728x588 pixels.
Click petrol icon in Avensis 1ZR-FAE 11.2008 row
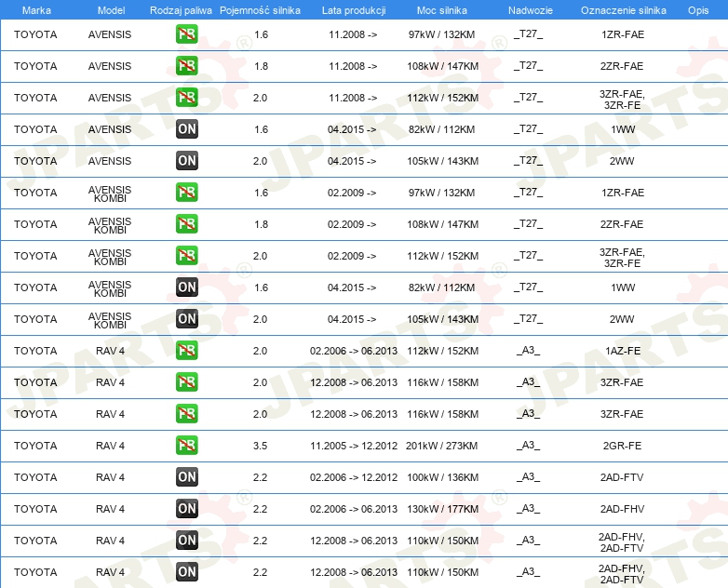point(186,34)
